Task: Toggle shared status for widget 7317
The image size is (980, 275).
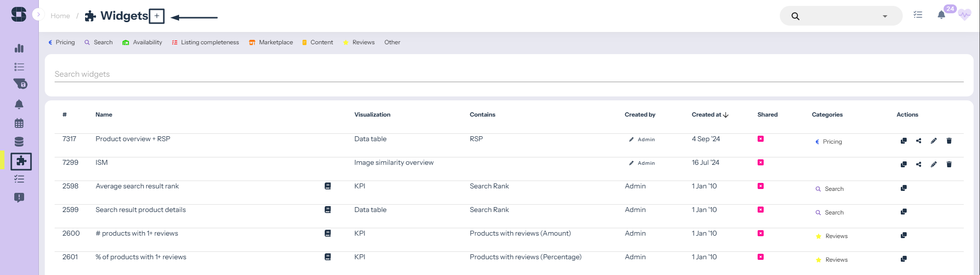Action: [x=760, y=139]
